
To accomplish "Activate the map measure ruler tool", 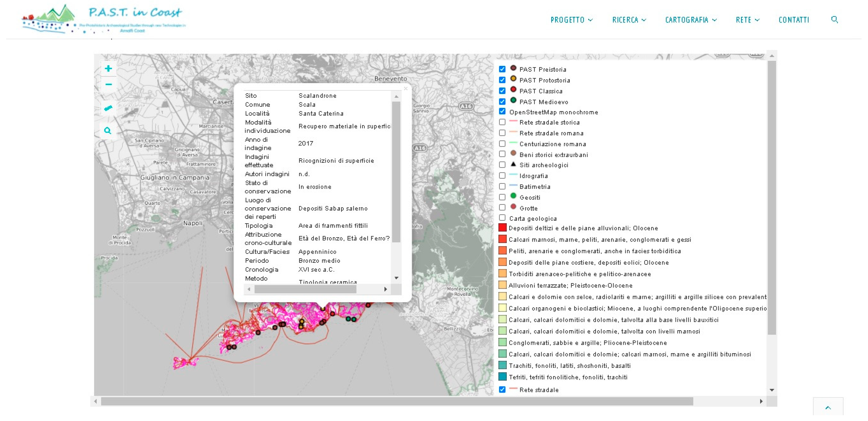I will click(108, 108).
